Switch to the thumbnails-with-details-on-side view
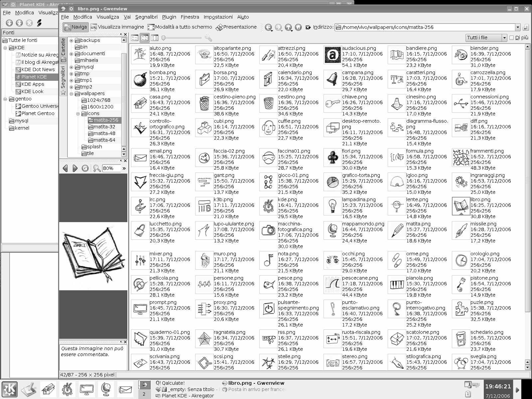The width and height of the screenshot is (532, 399). tap(145, 38)
